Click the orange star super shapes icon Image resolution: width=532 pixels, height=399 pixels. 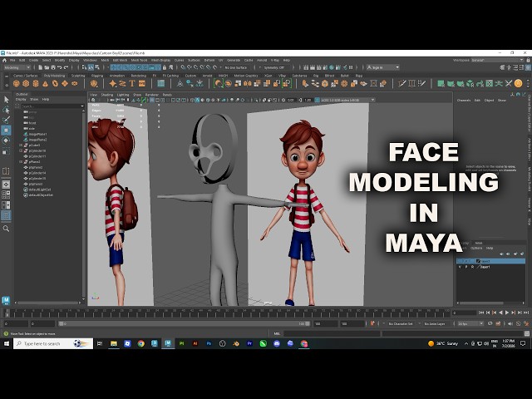[x=113, y=83]
